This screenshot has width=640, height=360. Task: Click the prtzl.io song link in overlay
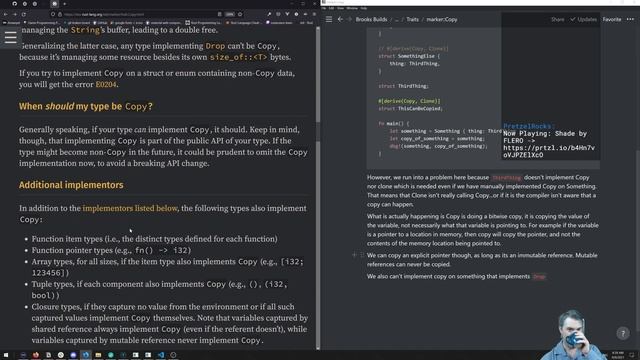(x=549, y=151)
